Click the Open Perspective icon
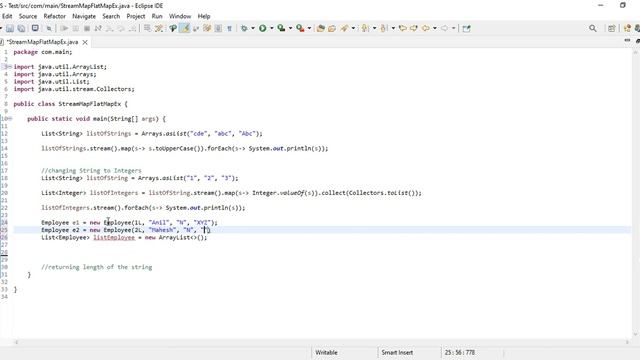The width and height of the screenshot is (640, 360). [x=611, y=28]
